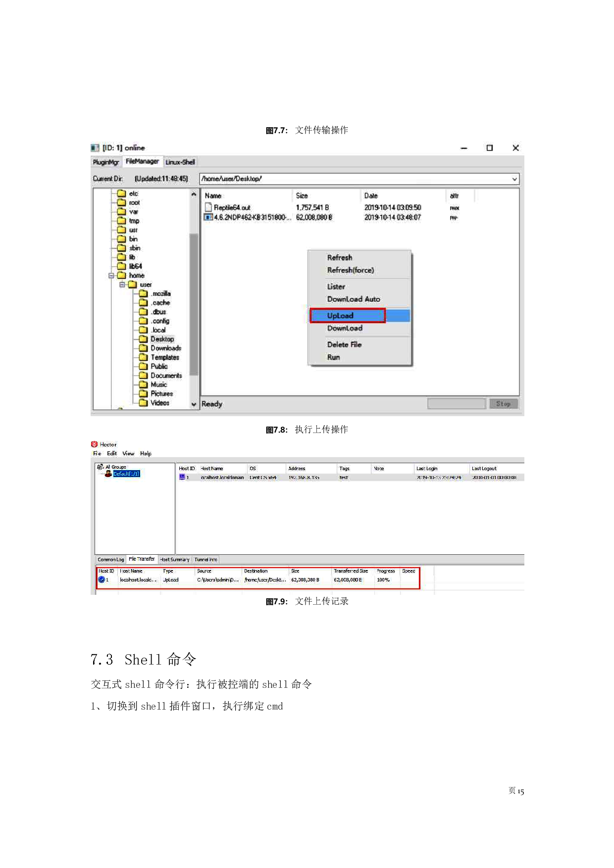Collapse the user folder tree node
This screenshot has height=868, width=614.
(122, 285)
